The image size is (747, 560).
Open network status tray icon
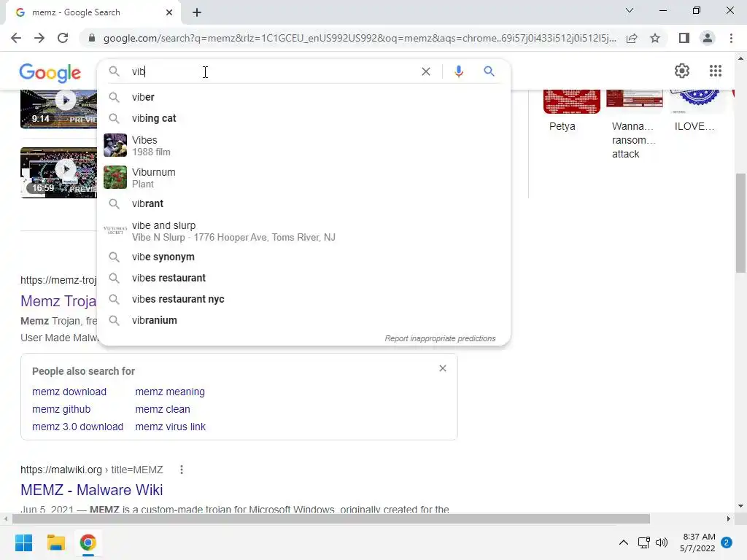[643, 542]
